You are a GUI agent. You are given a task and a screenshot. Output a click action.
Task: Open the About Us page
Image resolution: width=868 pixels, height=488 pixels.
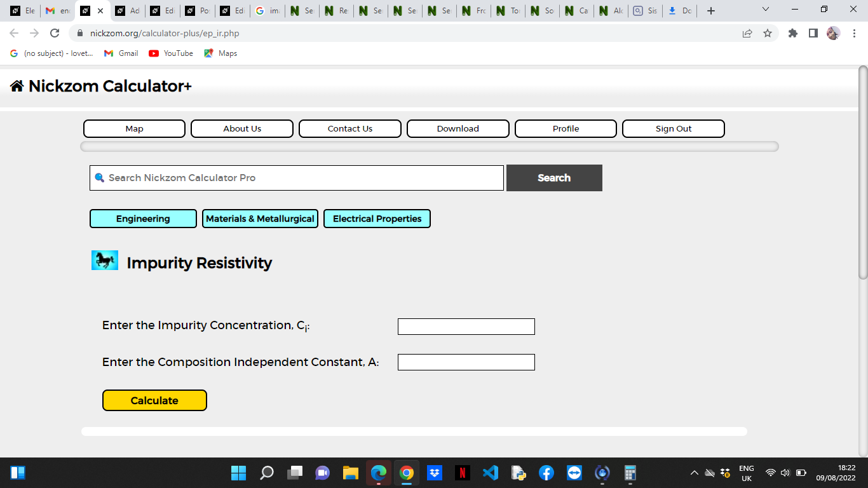click(242, 128)
